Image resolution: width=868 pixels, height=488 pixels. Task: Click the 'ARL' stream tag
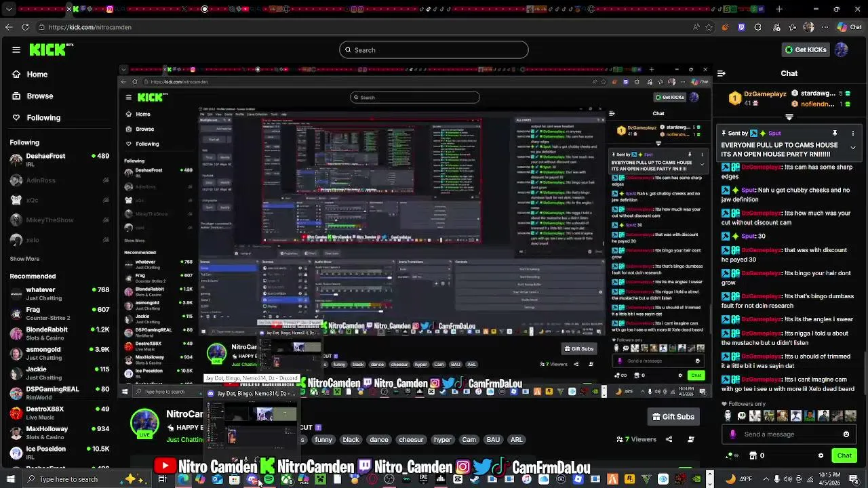517,440
